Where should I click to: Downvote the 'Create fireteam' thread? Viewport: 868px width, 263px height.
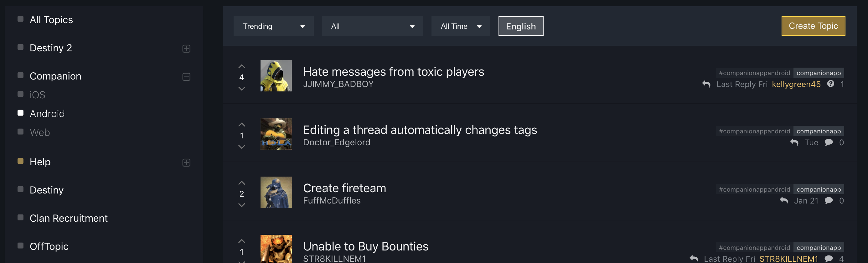tap(242, 205)
